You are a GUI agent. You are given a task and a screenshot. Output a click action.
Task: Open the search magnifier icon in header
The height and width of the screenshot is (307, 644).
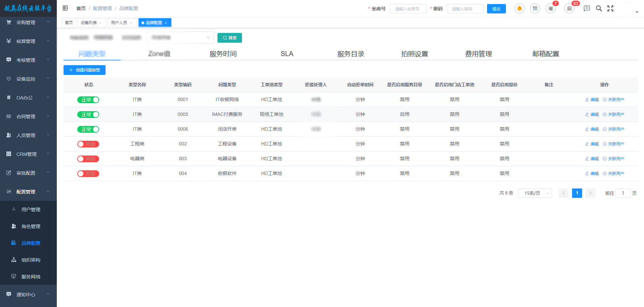click(599, 9)
